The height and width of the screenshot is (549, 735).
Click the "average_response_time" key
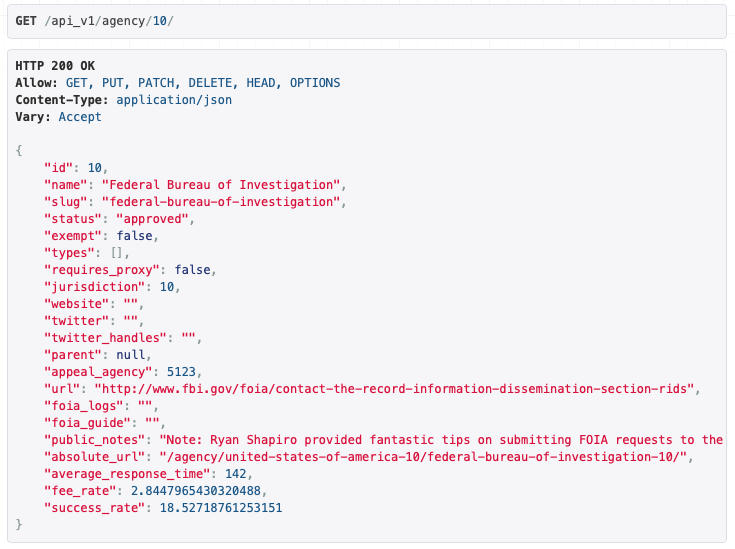coord(127,474)
